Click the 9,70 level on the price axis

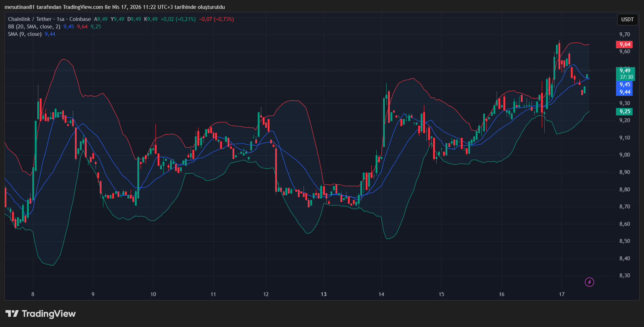(x=624, y=34)
